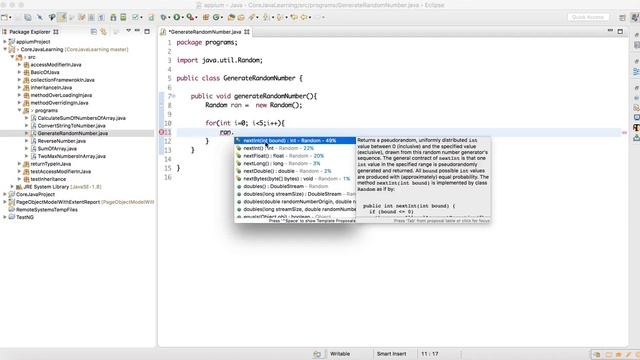Select ReverseNumber.java in Package Explorer

click(x=61, y=141)
